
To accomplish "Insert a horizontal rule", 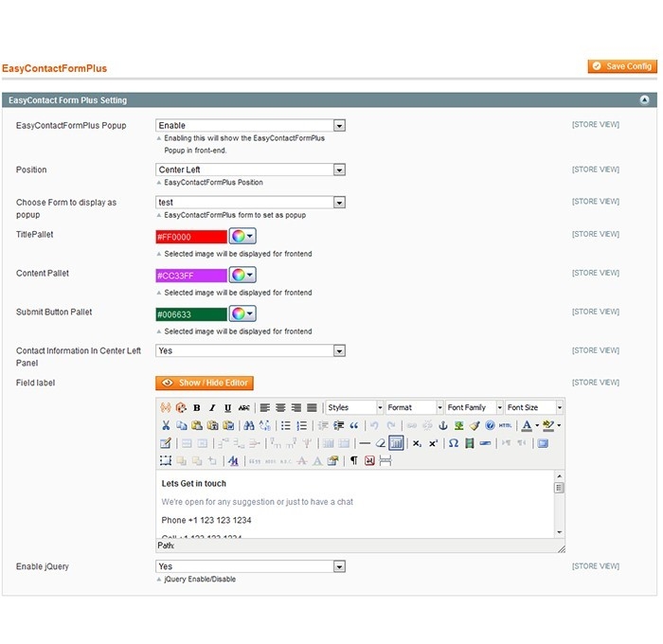I will (x=365, y=443).
